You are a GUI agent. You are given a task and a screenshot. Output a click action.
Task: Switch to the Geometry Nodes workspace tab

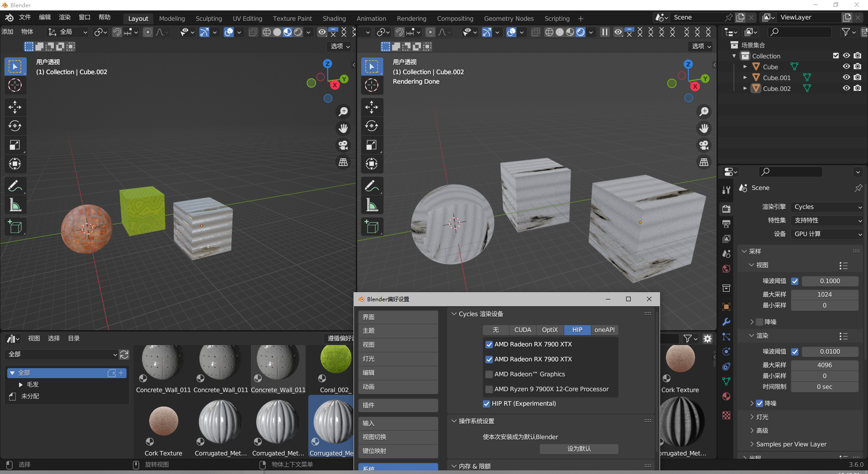509,19
